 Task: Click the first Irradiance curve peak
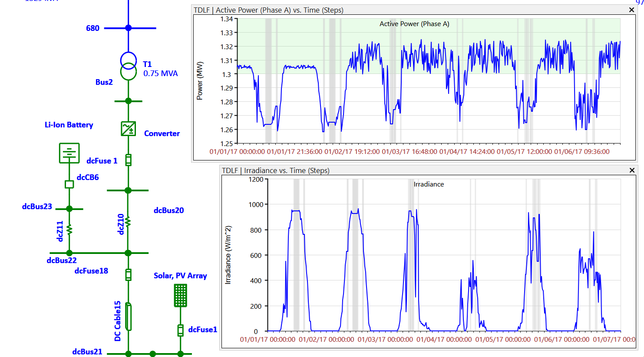(296, 211)
